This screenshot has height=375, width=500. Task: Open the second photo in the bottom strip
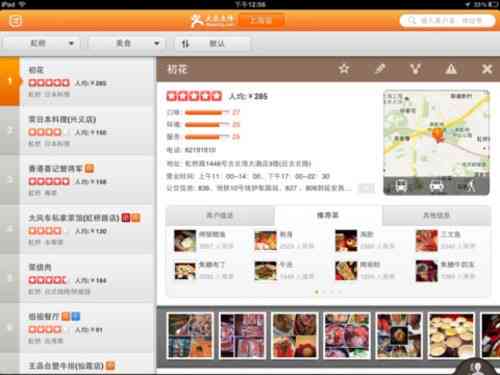[x=242, y=336]
